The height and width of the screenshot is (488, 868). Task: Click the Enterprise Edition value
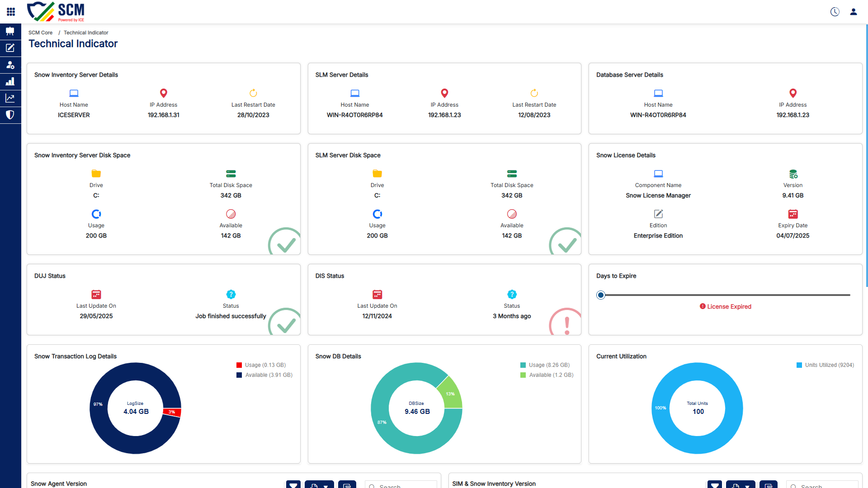coord(658,236)
